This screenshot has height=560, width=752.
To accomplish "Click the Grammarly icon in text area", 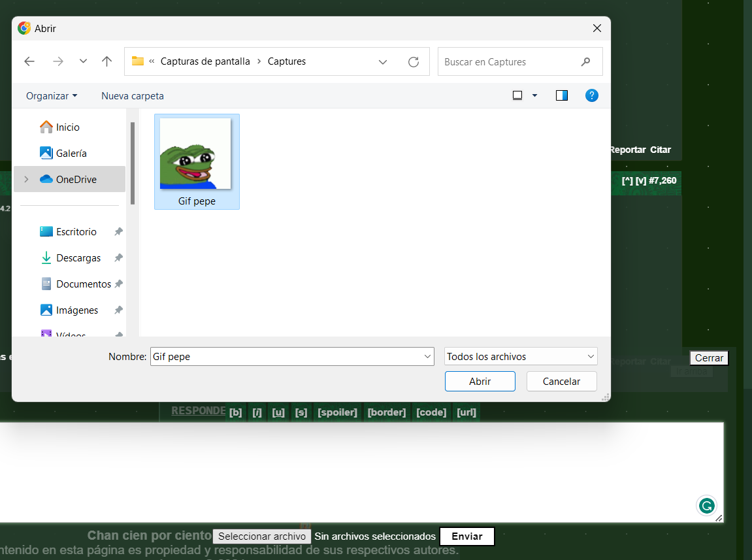I will (x=706, y=505).
